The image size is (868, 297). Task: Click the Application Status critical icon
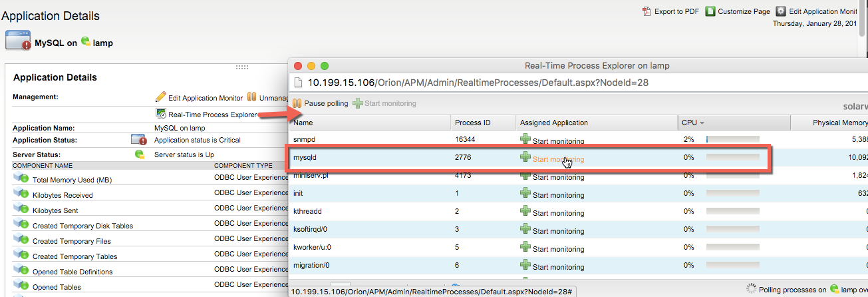click(x=138, y=139)
